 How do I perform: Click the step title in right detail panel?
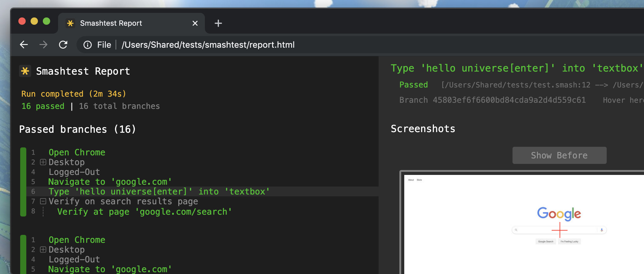click(517, 68)
